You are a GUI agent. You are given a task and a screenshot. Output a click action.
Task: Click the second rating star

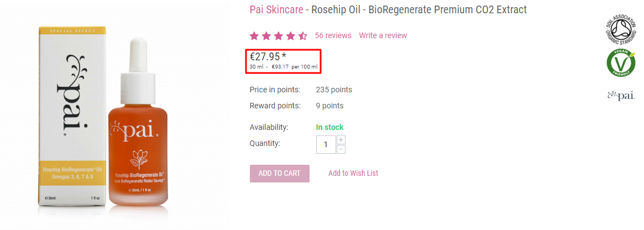click(266, 36)
